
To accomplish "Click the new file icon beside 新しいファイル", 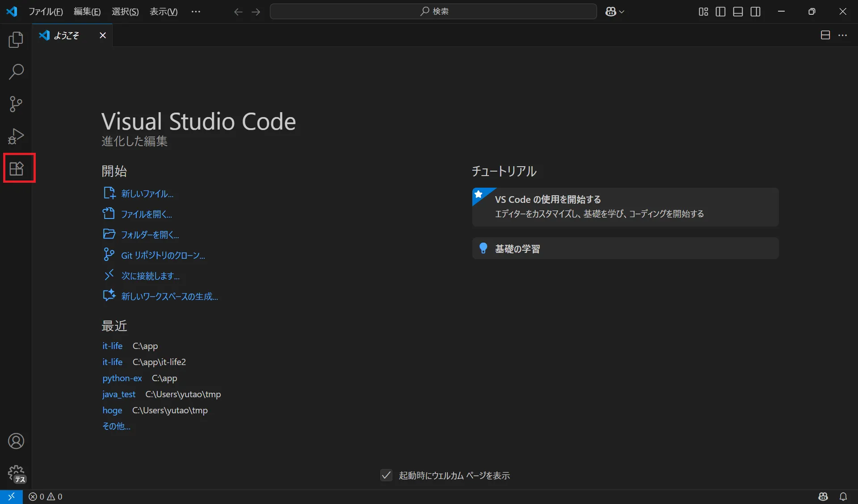I will coord(109,193).
